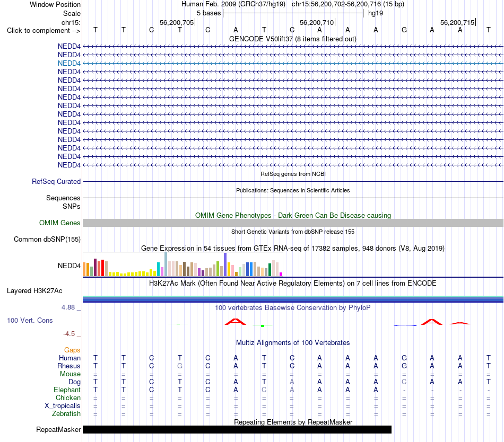
Task: Open 'Short Genetic Variants from dbSNP release 155'
Action: 293,232
